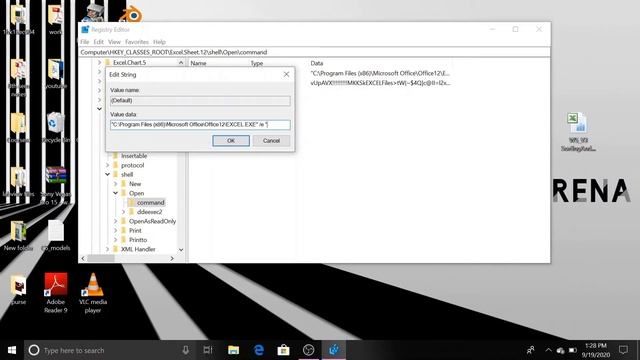This screenshot has width=640, height=360.
Task: Click Cancel in Edit String dialog
Action: 271,141
